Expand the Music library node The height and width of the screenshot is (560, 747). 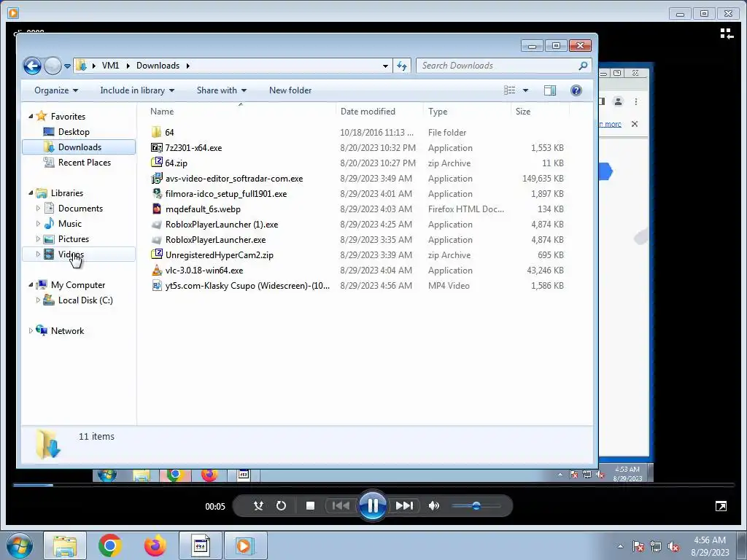38,223
